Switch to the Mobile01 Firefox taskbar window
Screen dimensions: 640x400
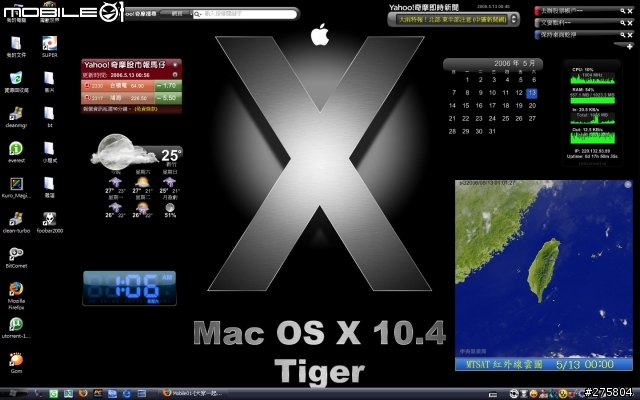click(192, 393)
